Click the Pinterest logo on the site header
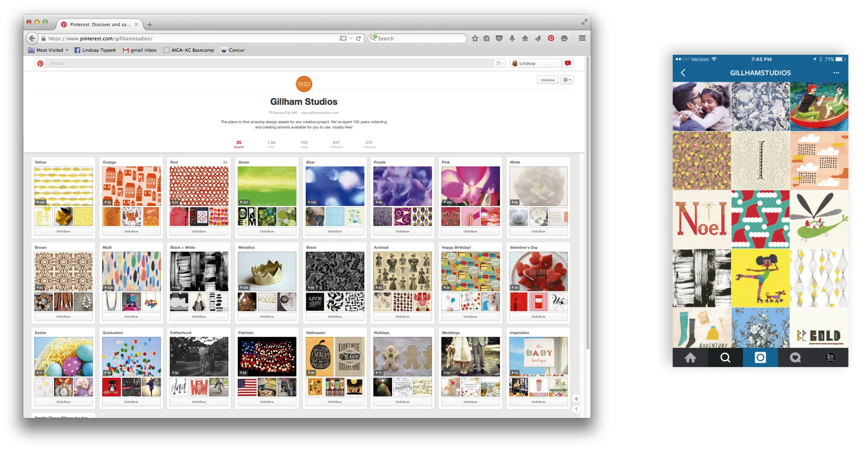Viewport: 868px width, 453px height. (40, 63)
